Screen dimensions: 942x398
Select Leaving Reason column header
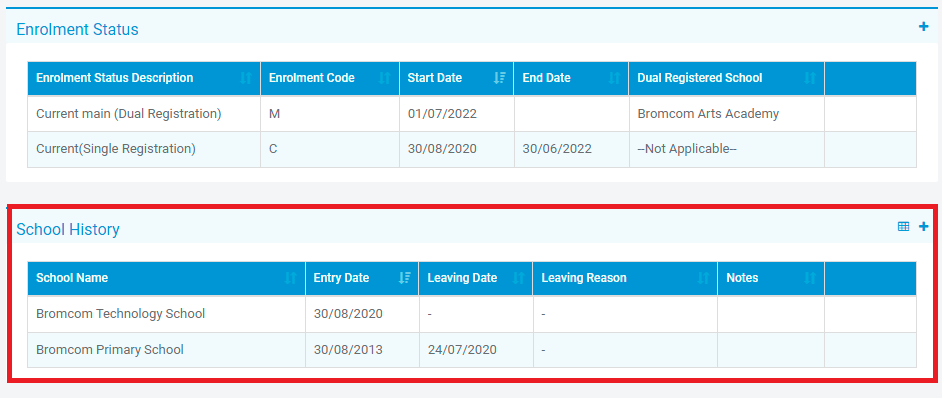[x=625, y=278]
